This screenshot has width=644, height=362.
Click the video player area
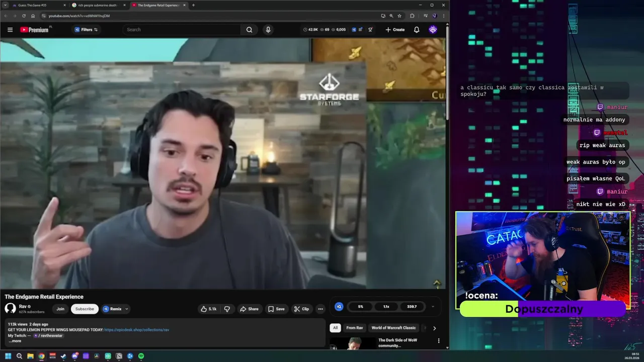point(222,164)
